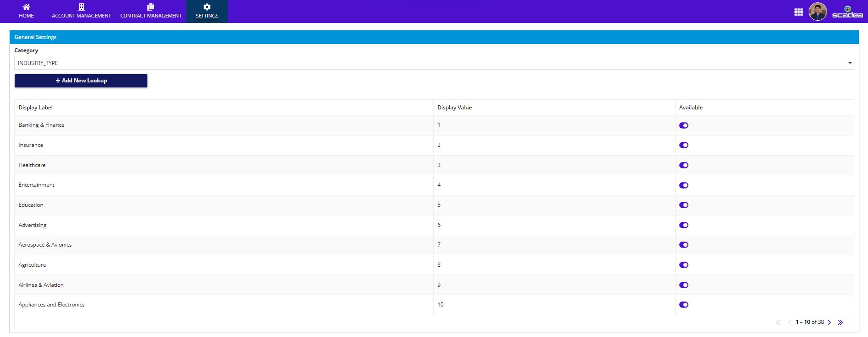
Task: Select the Appliances and Electronics label
Action: pyautogui.click(x=51, y=305)
